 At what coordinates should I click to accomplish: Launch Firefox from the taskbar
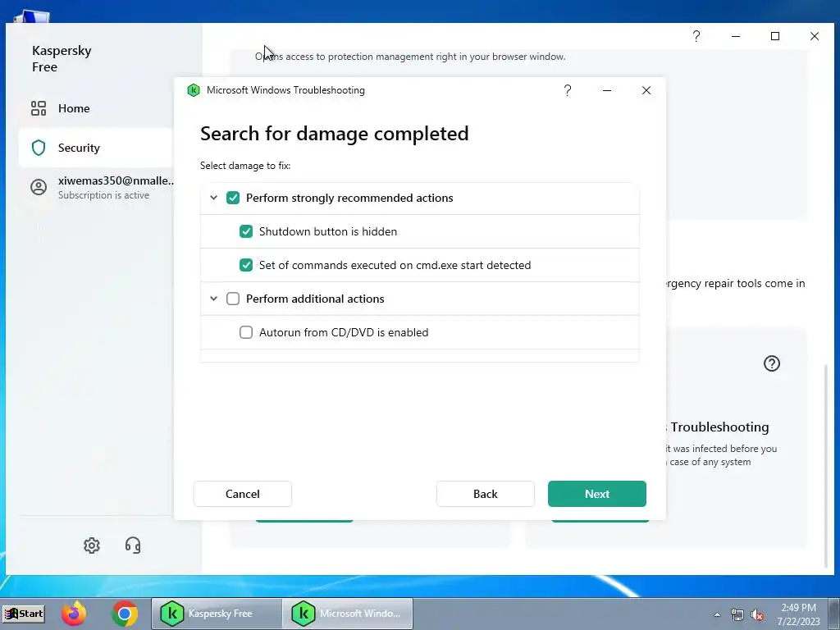point(74,614)
